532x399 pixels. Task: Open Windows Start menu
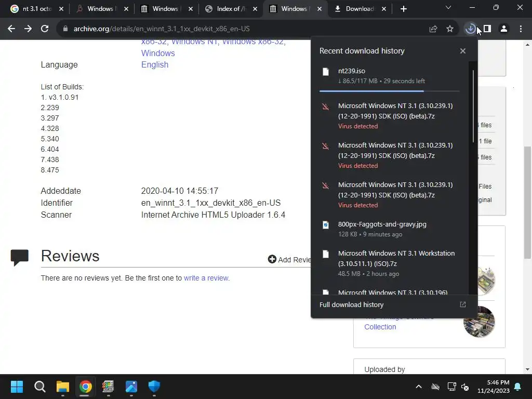click(x=17, y=387)
